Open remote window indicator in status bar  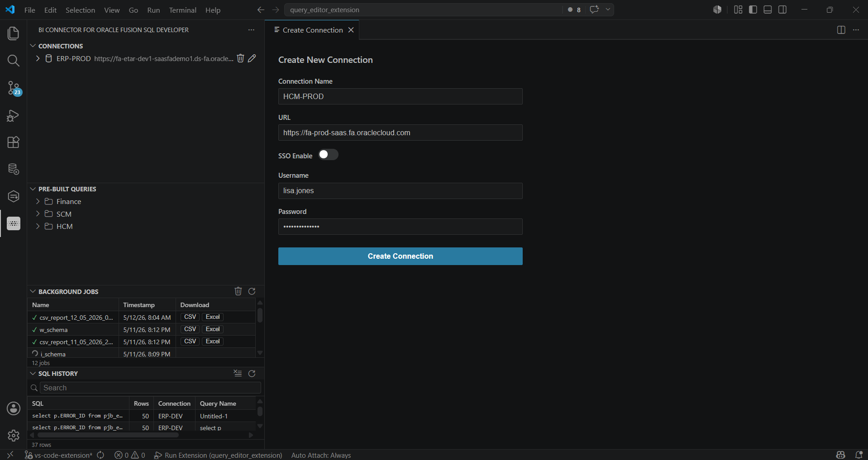10,455
